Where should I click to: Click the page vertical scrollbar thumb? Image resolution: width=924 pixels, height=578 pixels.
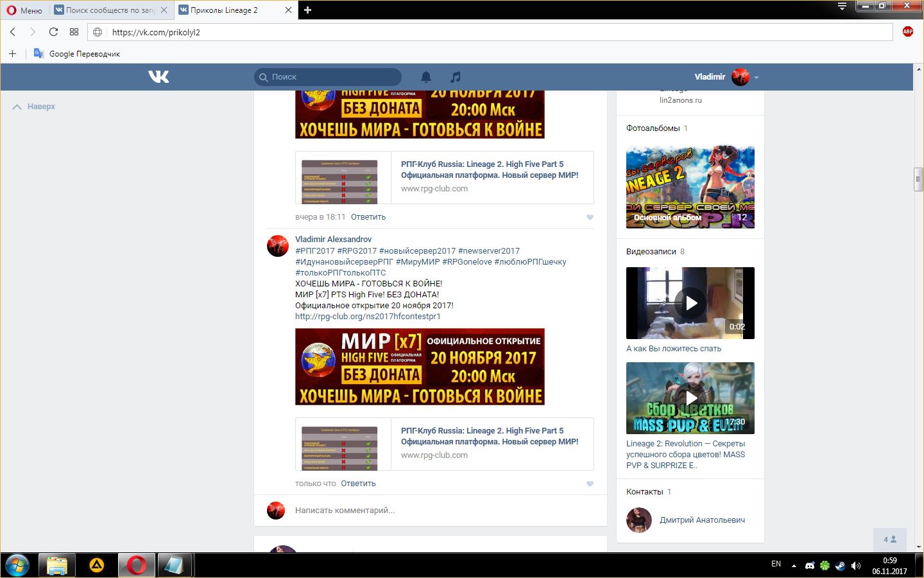(918, 179)
